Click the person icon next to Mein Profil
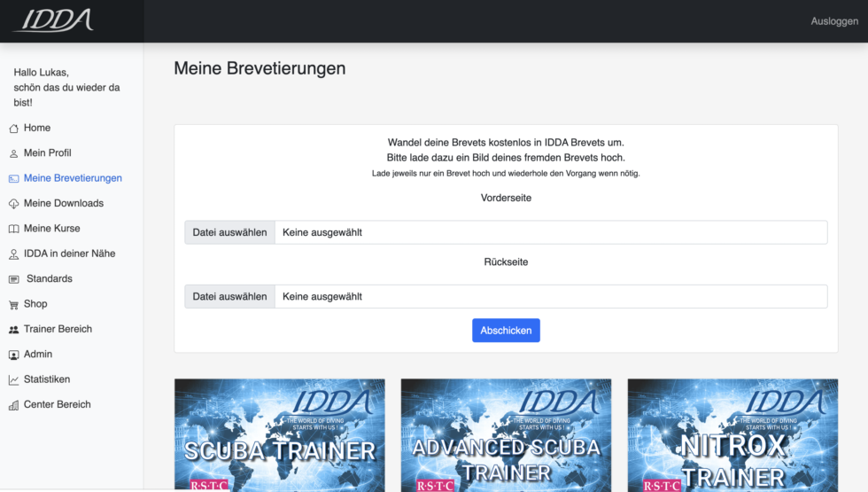The image size is (868, 492). click(x=13, y=153)
